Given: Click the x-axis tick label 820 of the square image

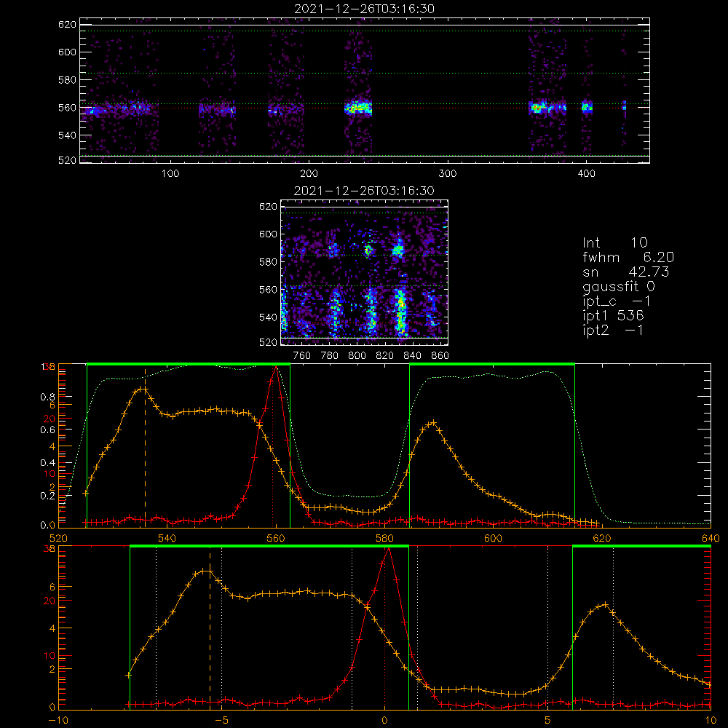Looking at the screenshot, I should (385, 356).
